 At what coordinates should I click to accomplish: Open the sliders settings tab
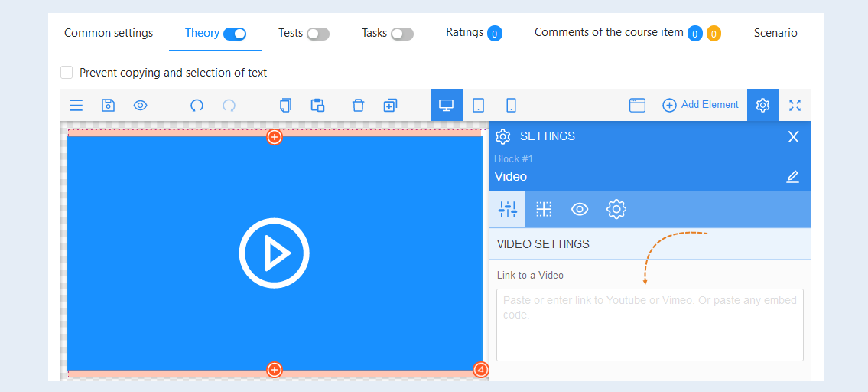[508, 209]
